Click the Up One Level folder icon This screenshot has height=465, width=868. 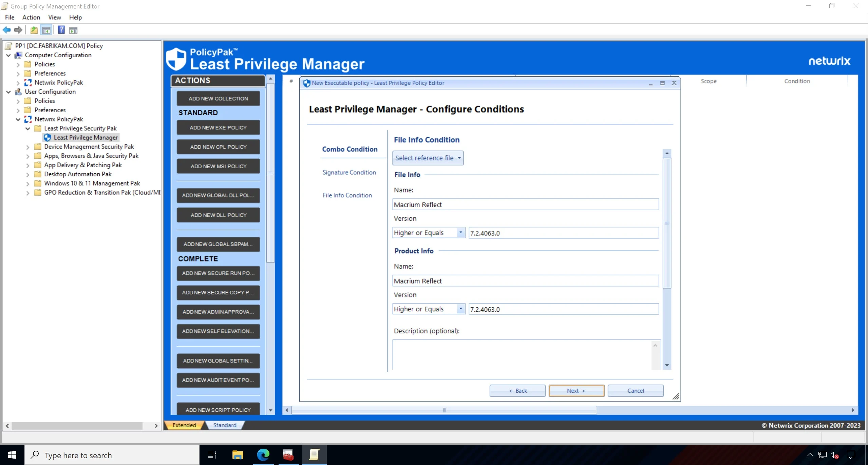[34, 30]
